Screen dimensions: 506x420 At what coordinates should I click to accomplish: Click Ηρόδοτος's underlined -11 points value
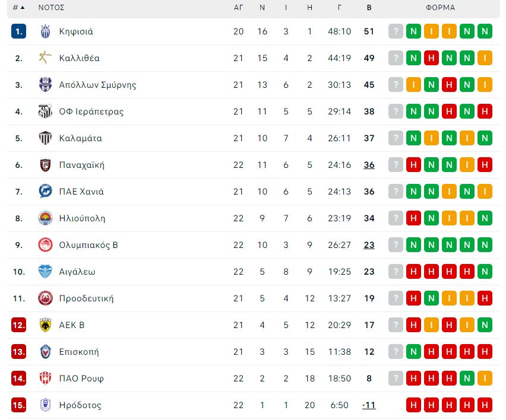tap(369, 405)
